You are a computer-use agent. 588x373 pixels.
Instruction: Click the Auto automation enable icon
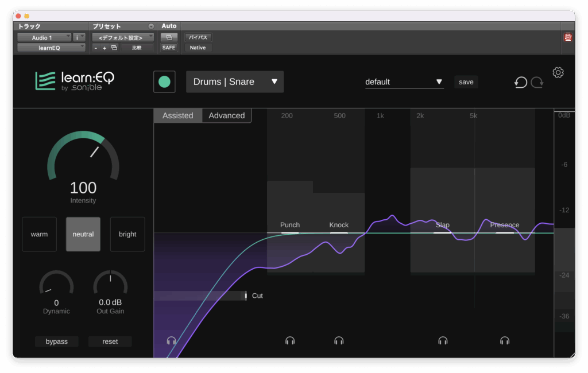(x=169, y=37)
